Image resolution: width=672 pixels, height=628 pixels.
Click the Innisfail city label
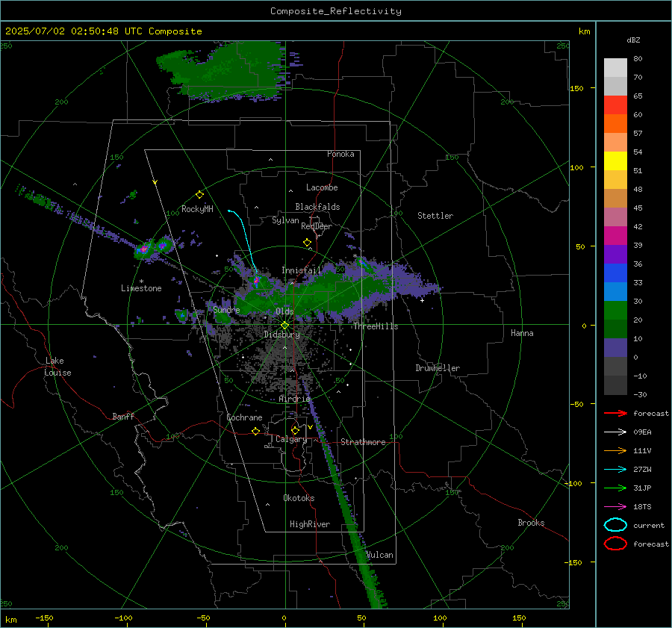pyautogui.click(x=302, y=270)
